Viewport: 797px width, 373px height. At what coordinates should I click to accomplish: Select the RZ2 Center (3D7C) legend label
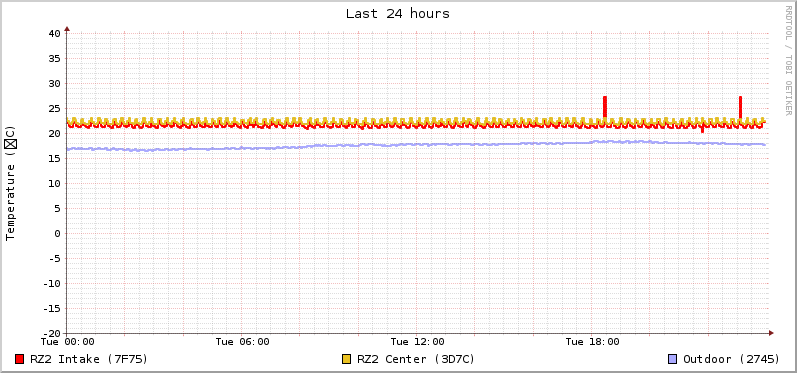click(416, 359)
